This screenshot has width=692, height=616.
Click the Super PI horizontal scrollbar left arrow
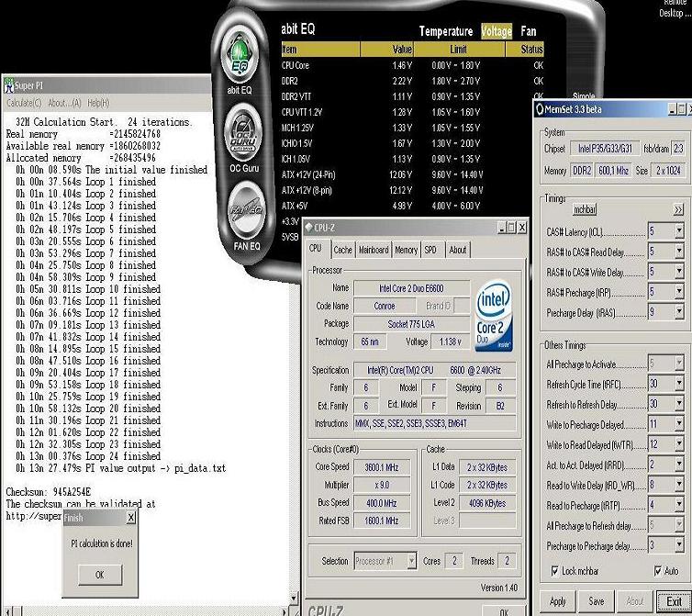[x=8, y=611]
